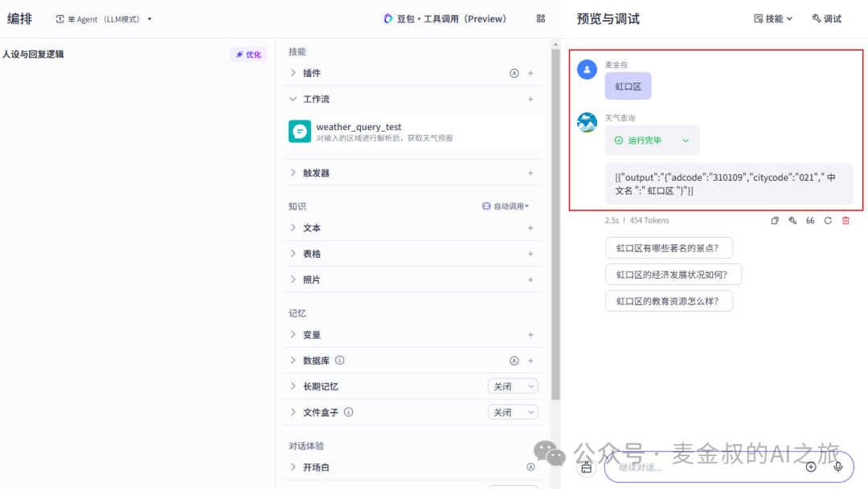Click the skills panel vertical scrollbar
Screen dimensions: 868x489
pos(555,224)
